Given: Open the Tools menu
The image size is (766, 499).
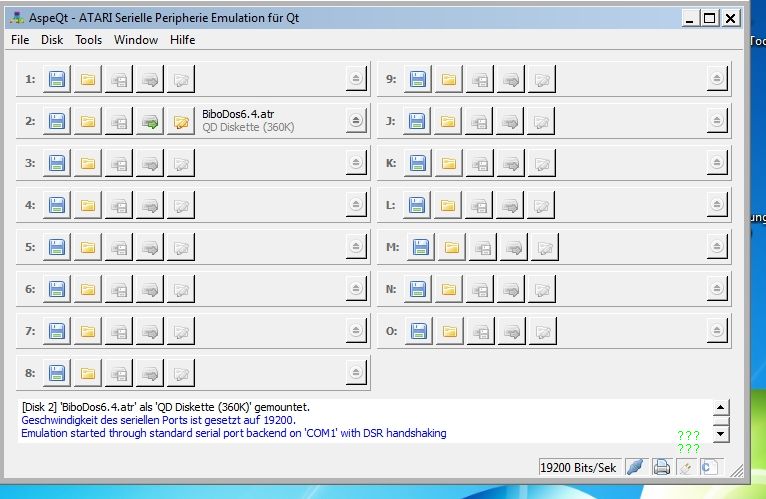Looking at the screenshot, I should click(88, 40).
